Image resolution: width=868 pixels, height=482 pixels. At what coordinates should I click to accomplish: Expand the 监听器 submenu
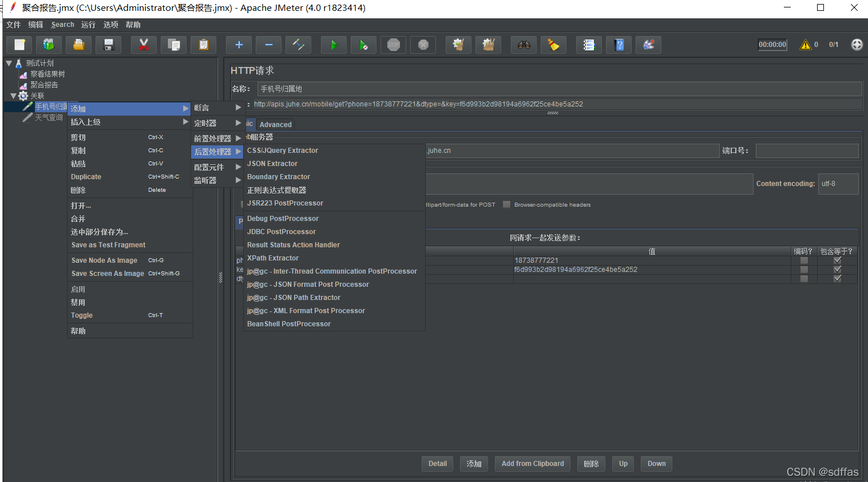(x=217, y=180)
